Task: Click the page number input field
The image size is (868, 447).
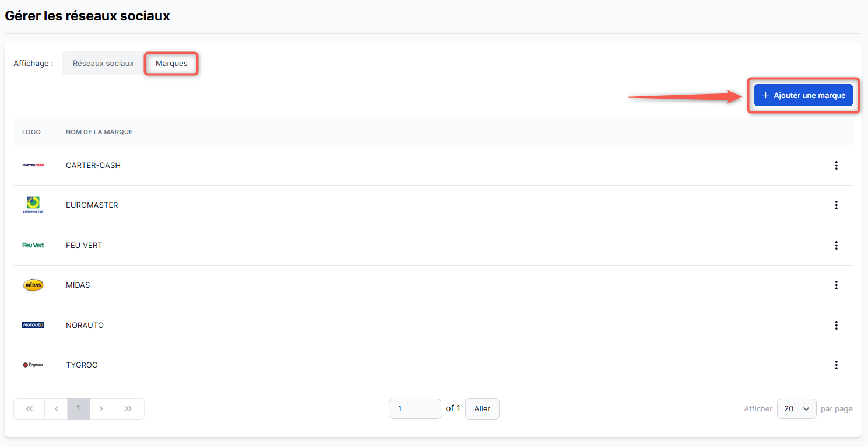Action: pos(414,409)
